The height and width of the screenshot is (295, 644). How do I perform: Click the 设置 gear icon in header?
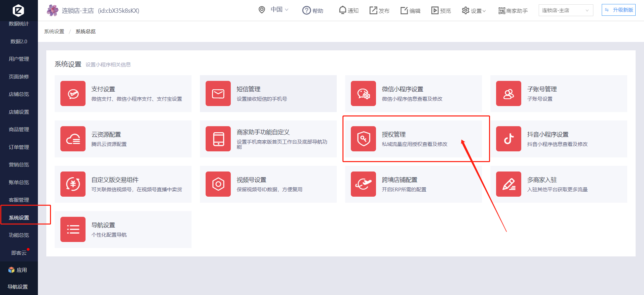pos(466,10)
